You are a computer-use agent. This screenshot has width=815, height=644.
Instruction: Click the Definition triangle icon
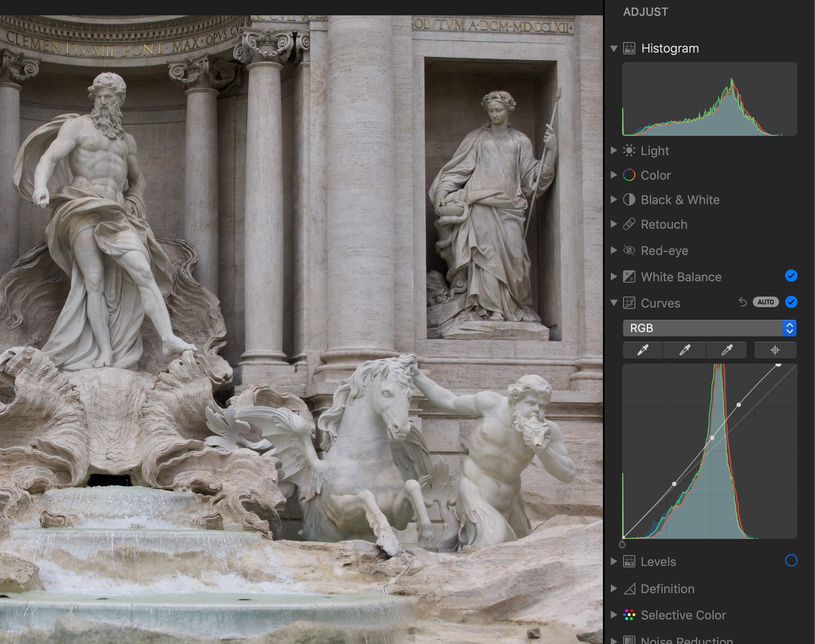(x=629, y=589)
